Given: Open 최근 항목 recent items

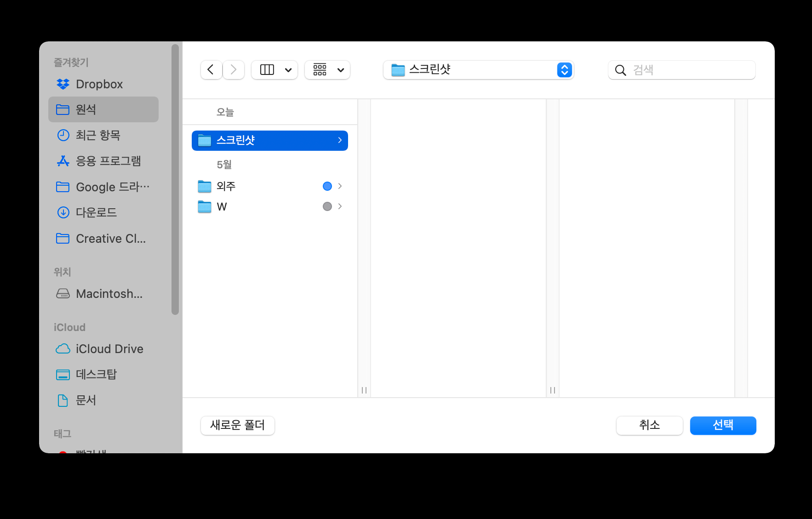Looking at the screenshot, I should (x=103, y=135).
